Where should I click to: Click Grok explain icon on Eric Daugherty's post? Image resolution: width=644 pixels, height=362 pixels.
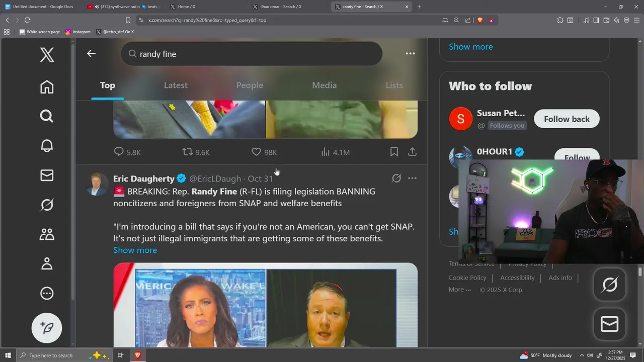(396, 178)
